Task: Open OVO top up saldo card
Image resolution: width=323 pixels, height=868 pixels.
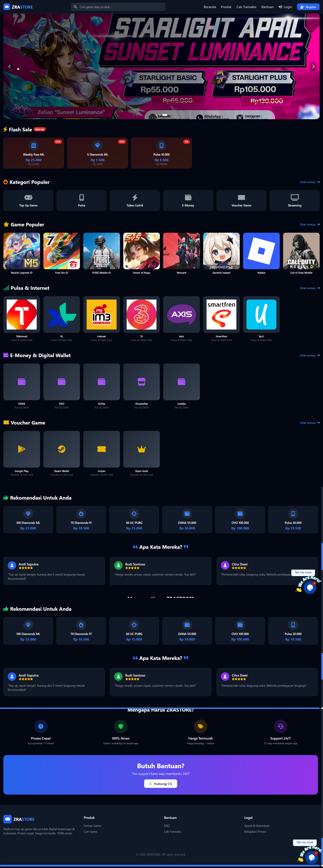Action: pos(62,382)
